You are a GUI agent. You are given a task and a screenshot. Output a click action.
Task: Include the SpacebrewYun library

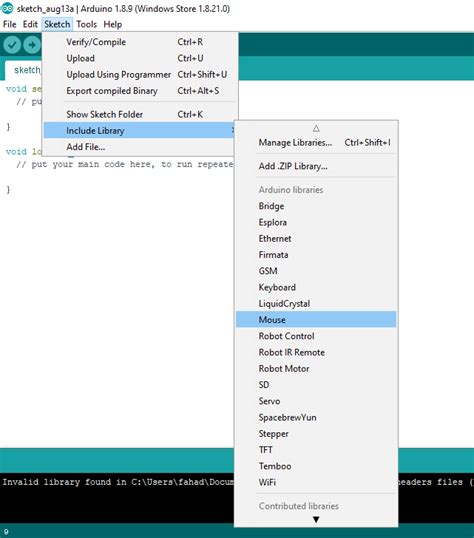click(x=316, y=417)
